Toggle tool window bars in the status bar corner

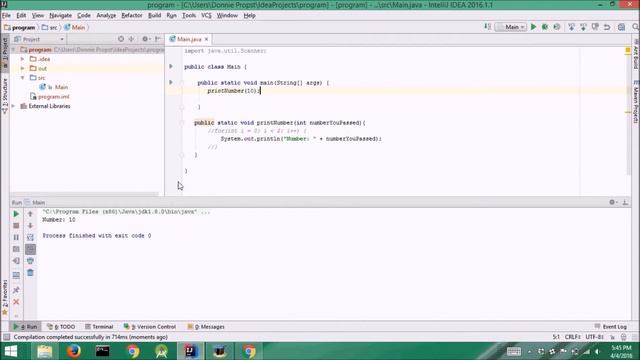click(x=6, y=337)
